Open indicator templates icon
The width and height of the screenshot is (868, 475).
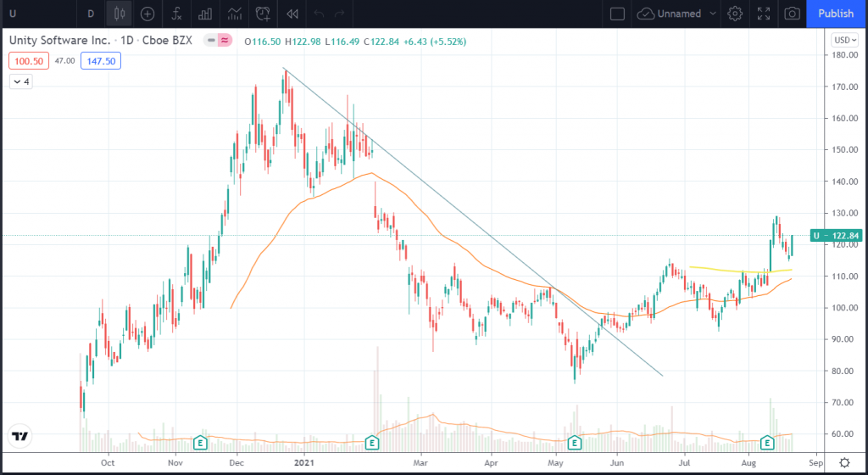pyautogui.click(x=234, y=14)
